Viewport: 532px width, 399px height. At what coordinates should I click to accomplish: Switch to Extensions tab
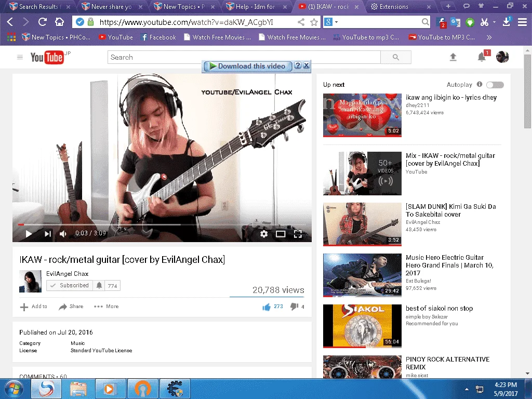pos(401,6)
